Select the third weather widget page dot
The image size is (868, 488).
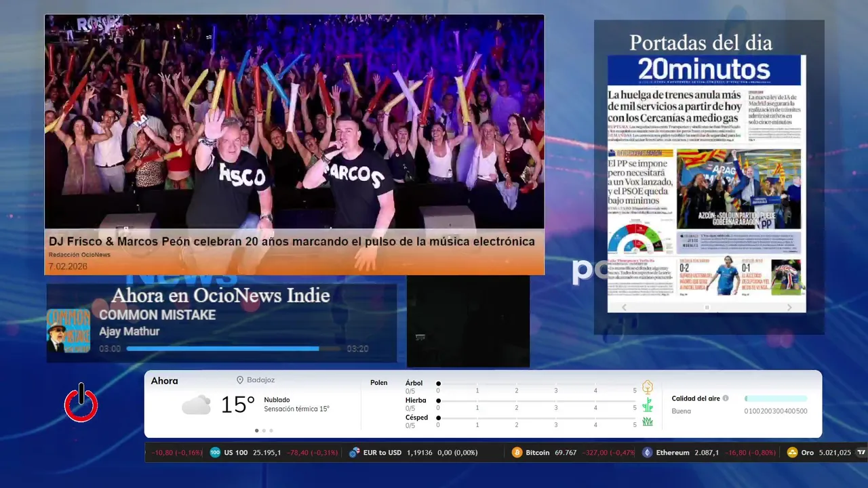tap(271, 430)
